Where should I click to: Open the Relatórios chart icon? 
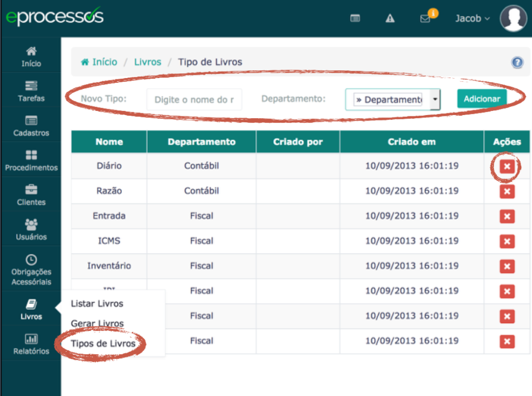point(31,339)
